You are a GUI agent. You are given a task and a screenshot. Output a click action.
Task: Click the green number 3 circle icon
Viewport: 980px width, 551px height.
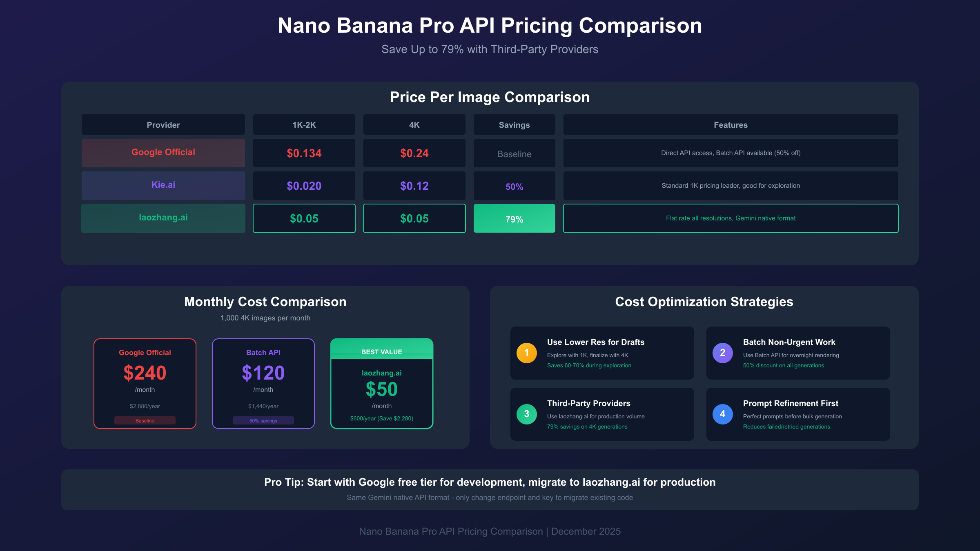(x=526, y=414)
